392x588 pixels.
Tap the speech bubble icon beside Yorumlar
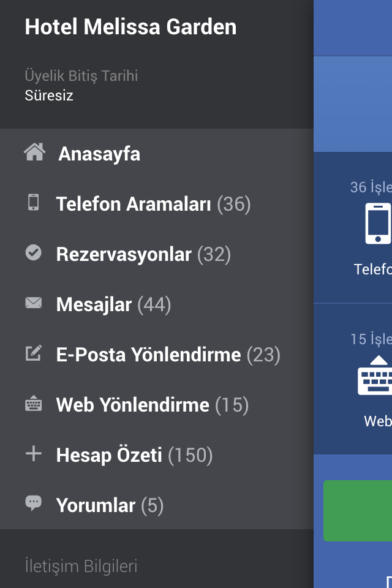coord(34,503)
